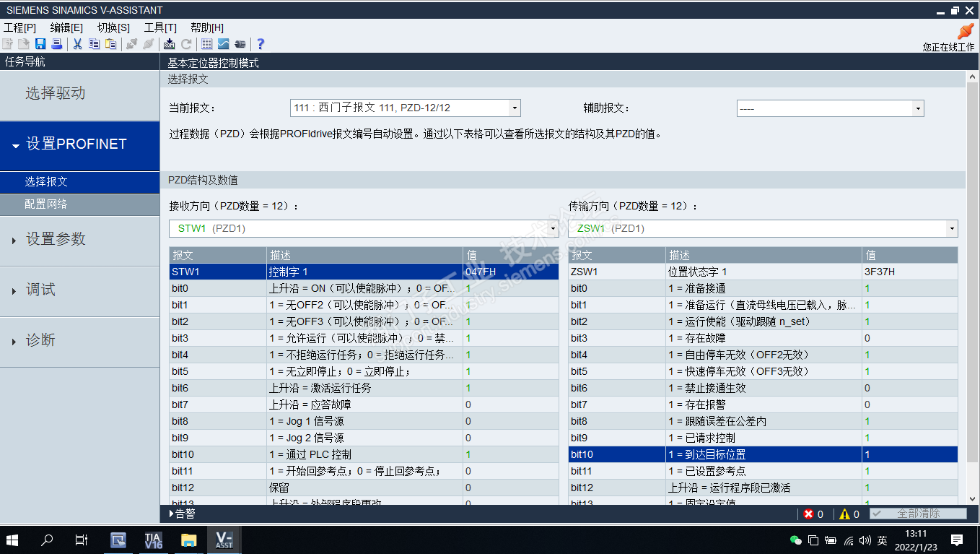The width and height of the screenshot is (980, 554).
Task: Open help with the question mark icon
Action: point(261,44)
